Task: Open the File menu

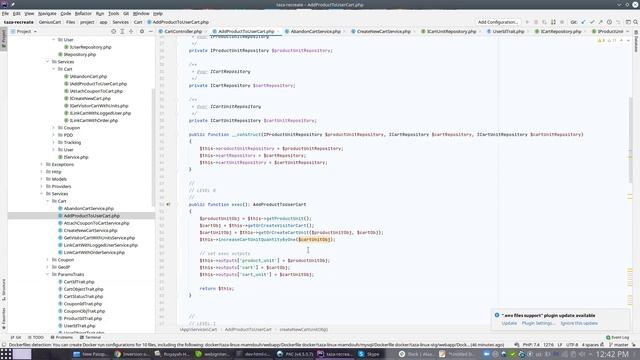Action: point(5,13)
